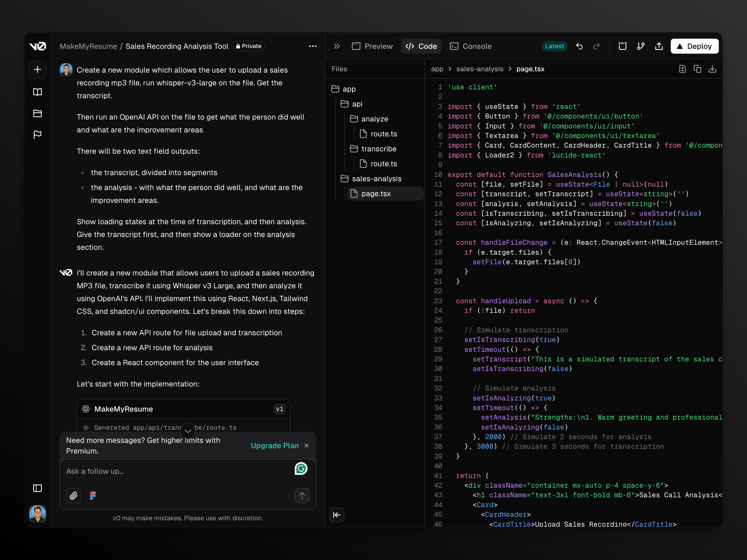Screen dimensions: 747x560
Task: Click app in the breadcrumb path
Action: coord(437,69)
